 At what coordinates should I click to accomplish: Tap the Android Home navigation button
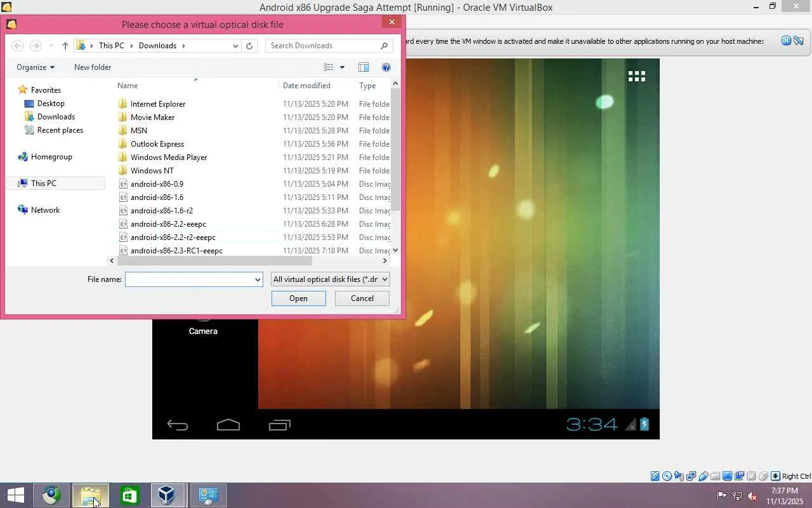pos(228,424)
